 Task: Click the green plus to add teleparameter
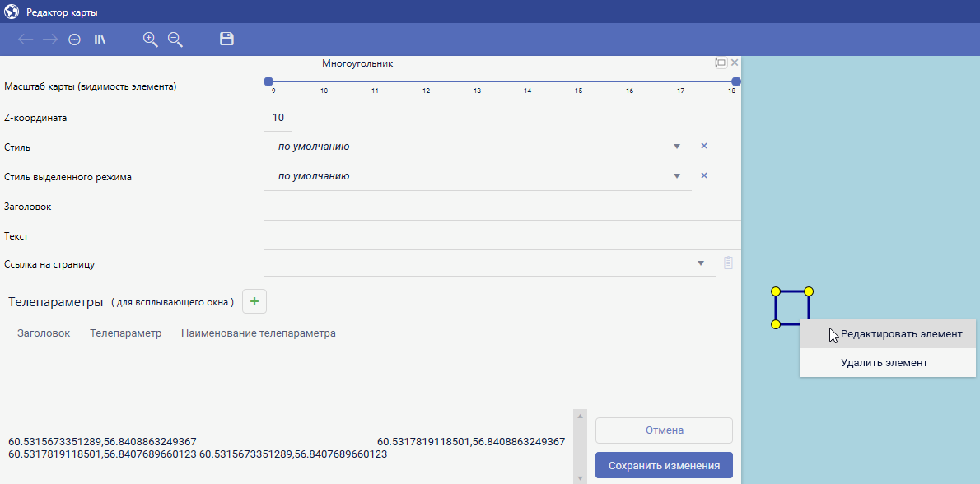tap(254, 302)
